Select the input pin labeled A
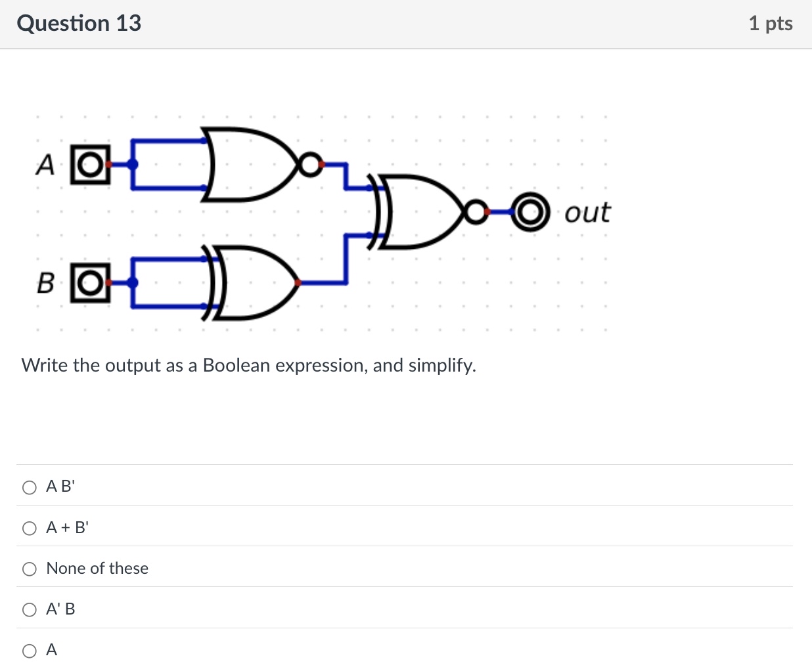The height and width of the screenshot is (671, 812). coord(90,163)
